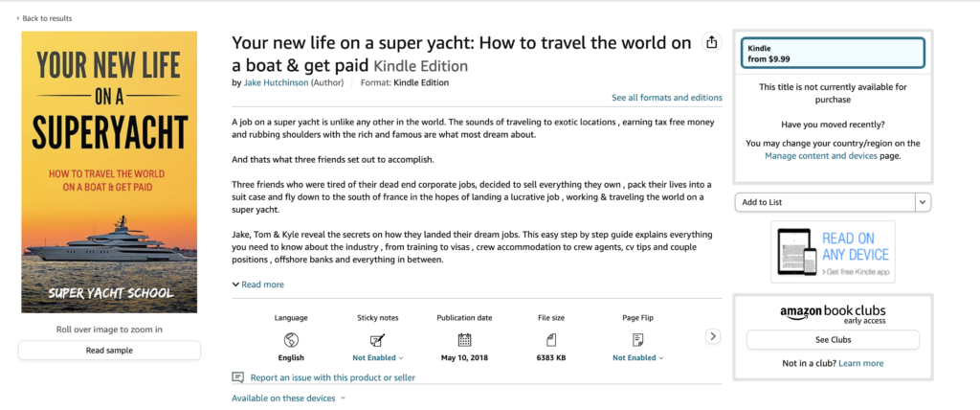Select the Kindle format option box
Viewport: 980px width, 410px height.
833,54
